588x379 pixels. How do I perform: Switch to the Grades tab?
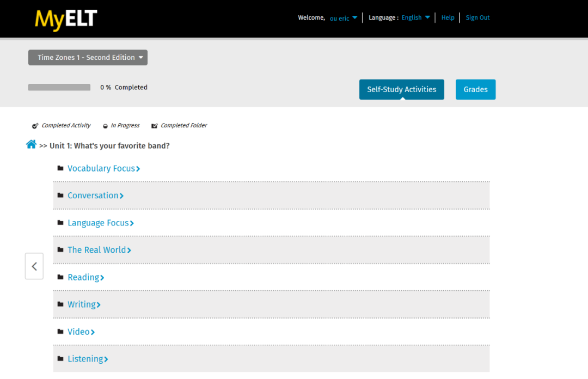pos(475,89)
